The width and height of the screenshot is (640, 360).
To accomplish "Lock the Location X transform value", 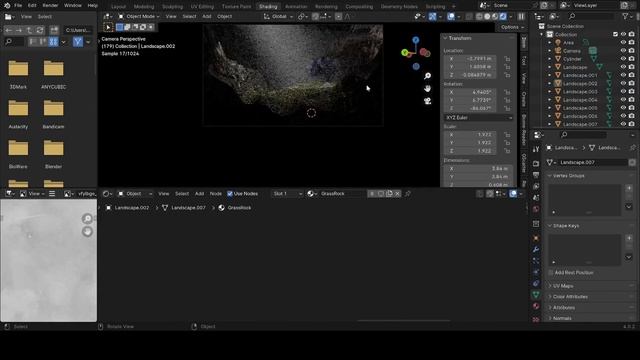I will tap(507, 59).
